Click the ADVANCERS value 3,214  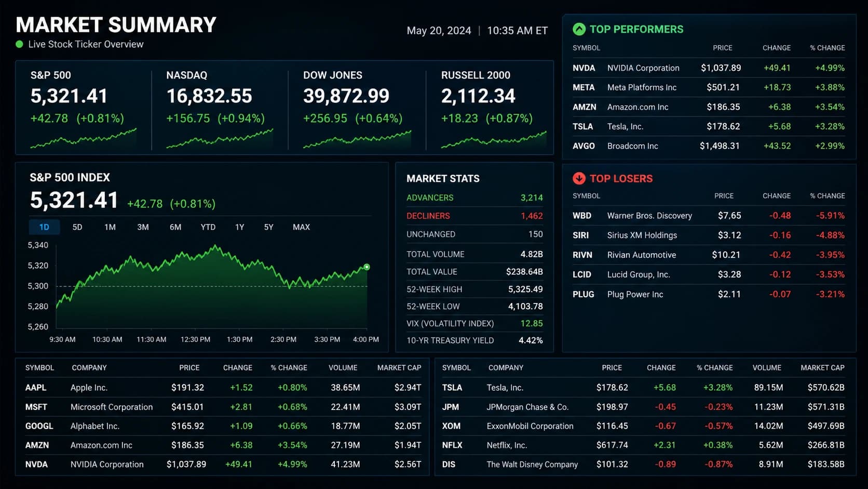(532, 198)
